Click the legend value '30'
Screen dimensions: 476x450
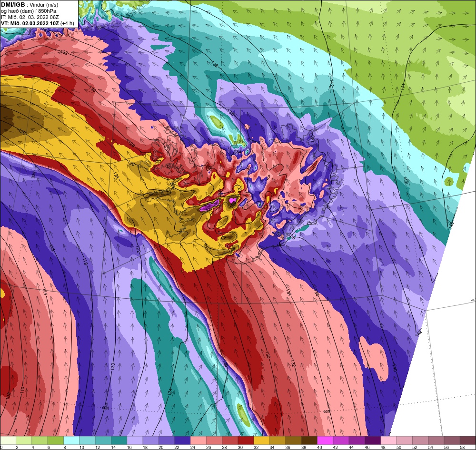click(240, 447)
